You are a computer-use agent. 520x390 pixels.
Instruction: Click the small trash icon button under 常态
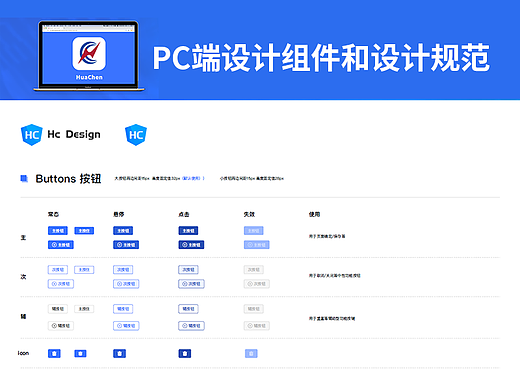tap(80, 353)
